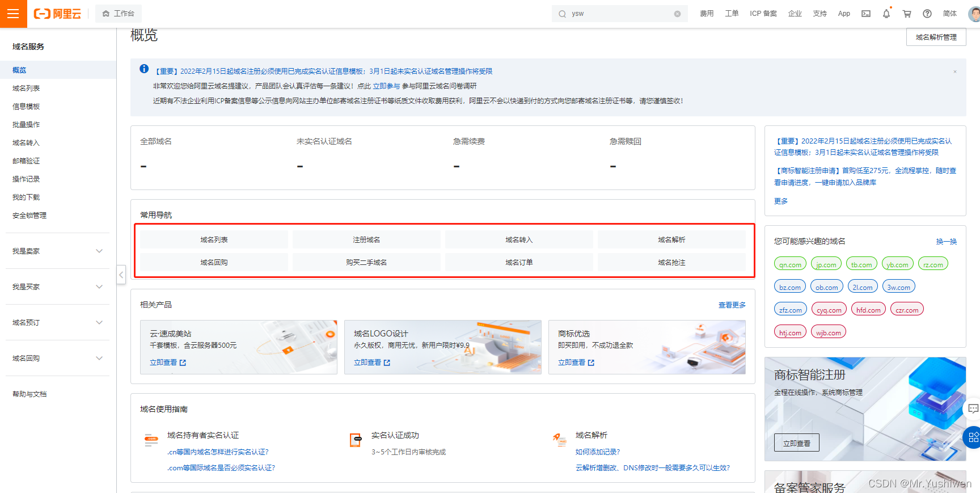Open 信息模板 in the sidebar menu
980x493 pixels.
click(26, 106)
